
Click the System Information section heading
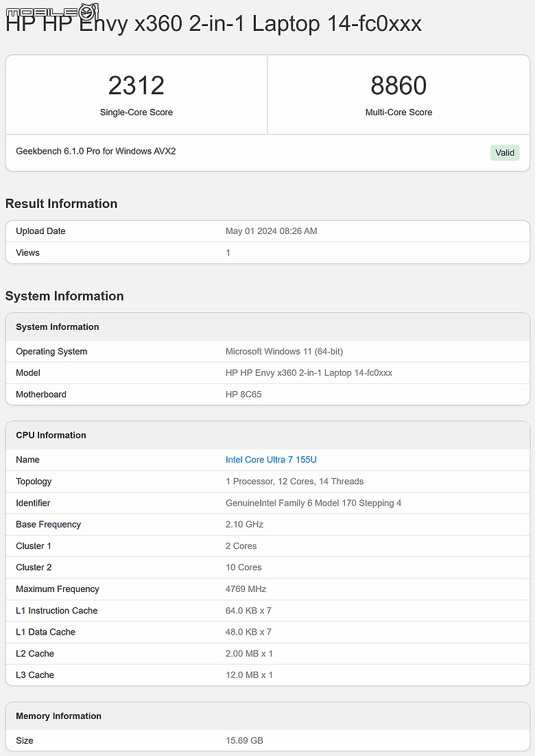(64, 296)
